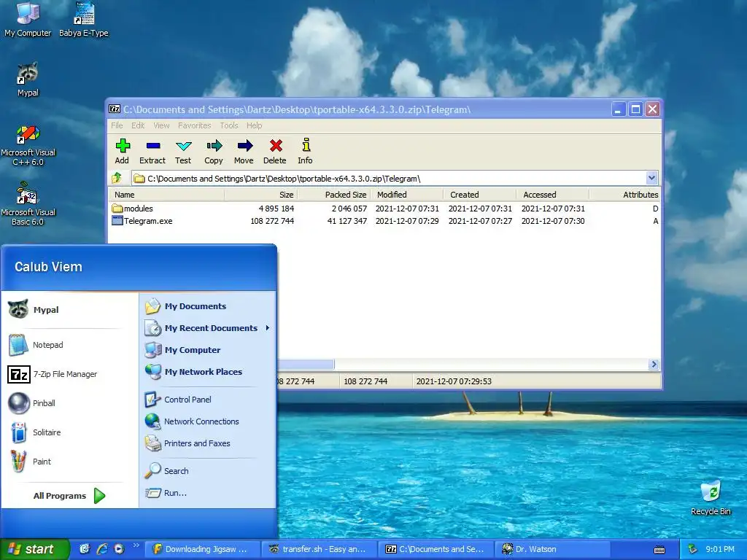Select Babya E-Type desktop shortcut
This screenshot has height=560, width=747.
coord(84,20)
